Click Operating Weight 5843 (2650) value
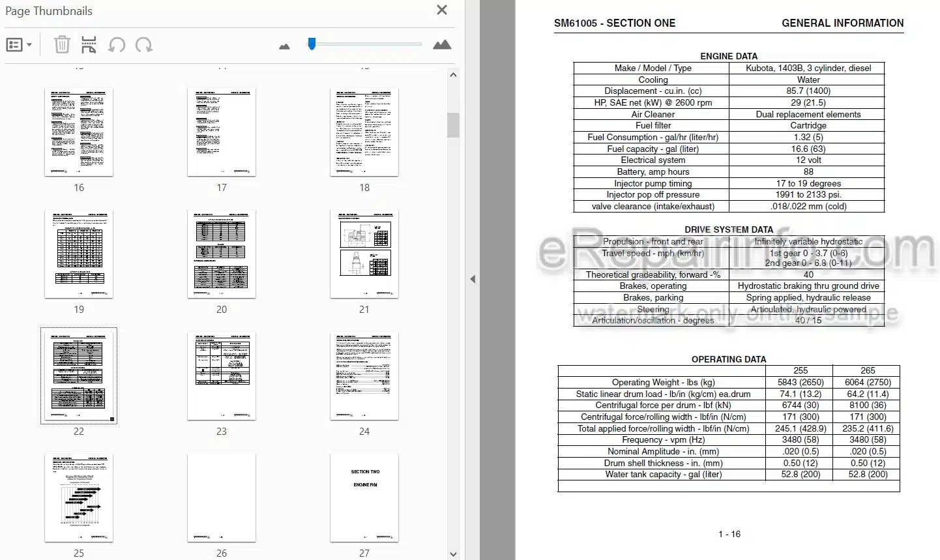The image size is (940, 560). pos(800,382)
